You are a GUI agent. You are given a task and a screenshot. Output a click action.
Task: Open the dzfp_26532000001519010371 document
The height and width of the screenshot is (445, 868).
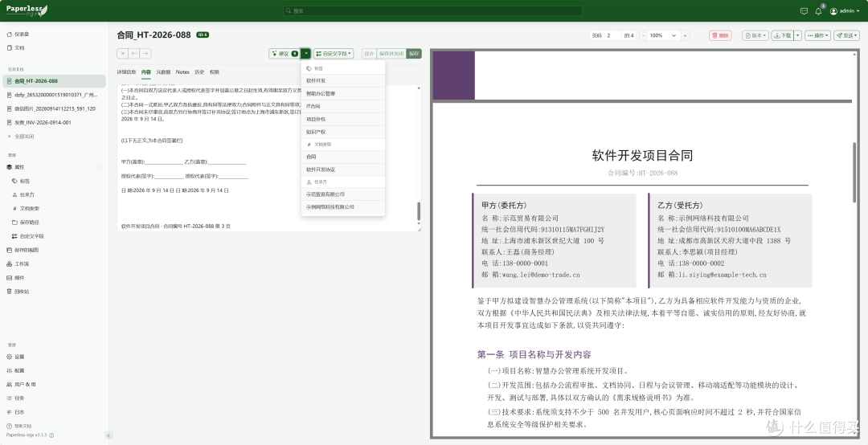coord(54,96)
